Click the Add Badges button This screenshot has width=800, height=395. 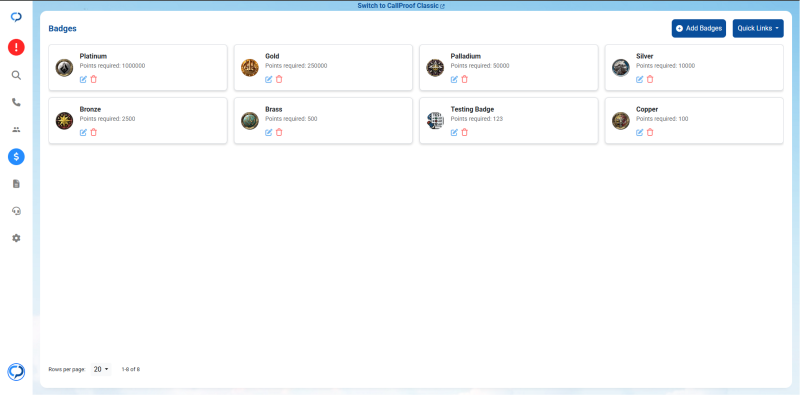coord(698,29)
